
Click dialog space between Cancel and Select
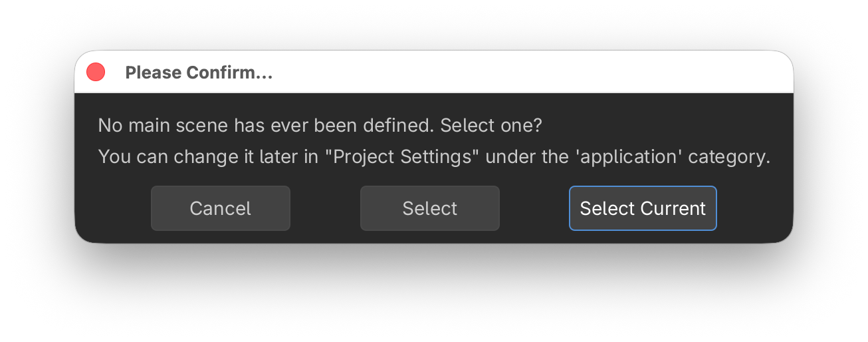(x=325, y=208)
